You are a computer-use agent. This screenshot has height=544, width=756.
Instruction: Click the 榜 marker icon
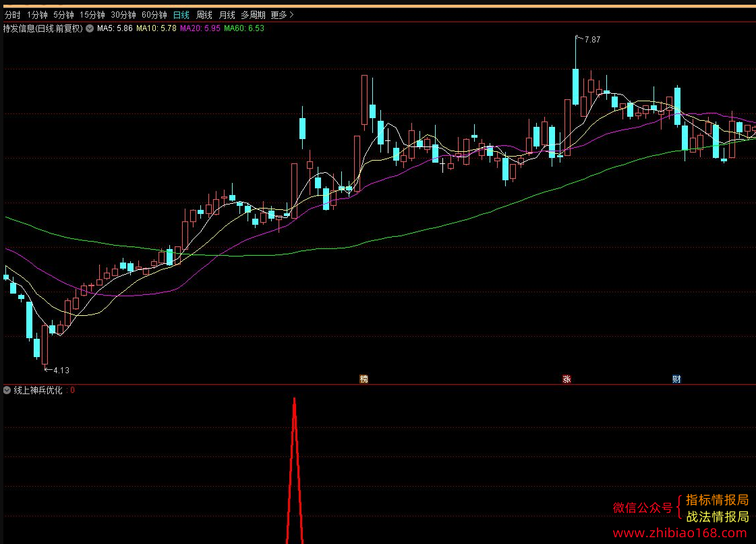pyautogui.click(x=364, y=379)
